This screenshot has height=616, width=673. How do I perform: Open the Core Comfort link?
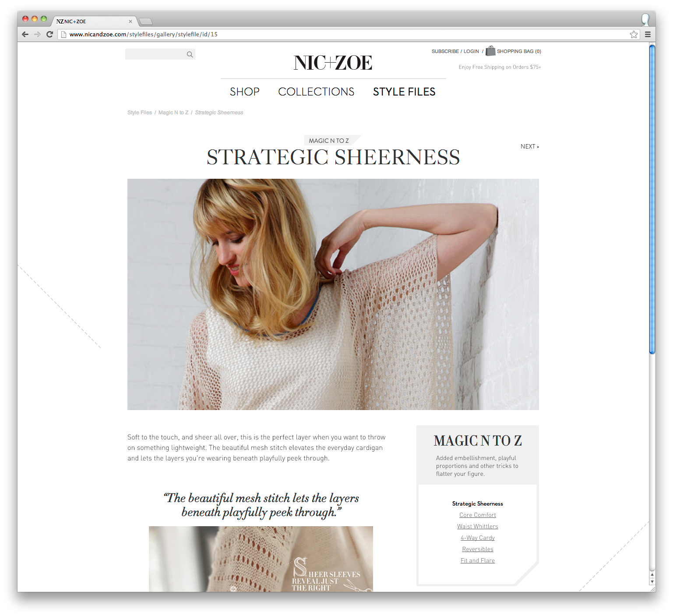(478, 515)
